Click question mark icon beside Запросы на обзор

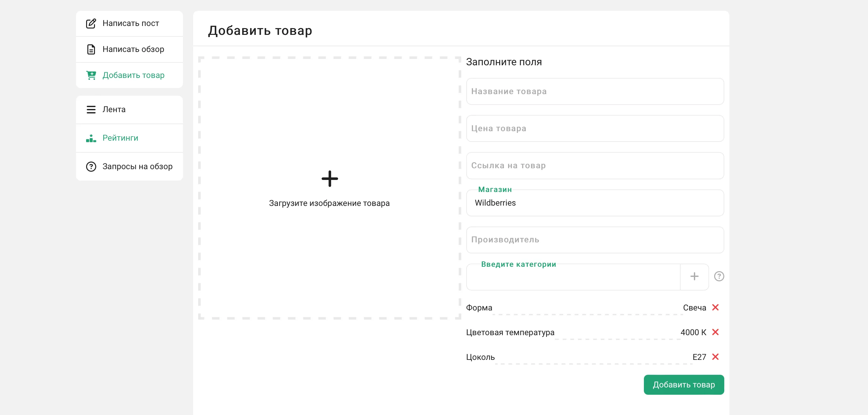(91, 167)
